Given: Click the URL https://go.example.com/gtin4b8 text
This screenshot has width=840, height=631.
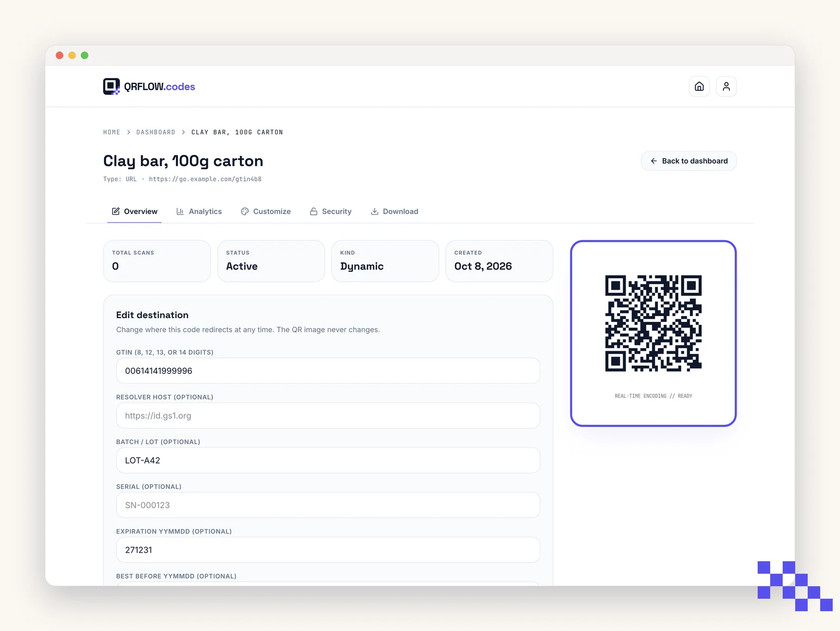Looking at the screenshot, I should 205,179.
